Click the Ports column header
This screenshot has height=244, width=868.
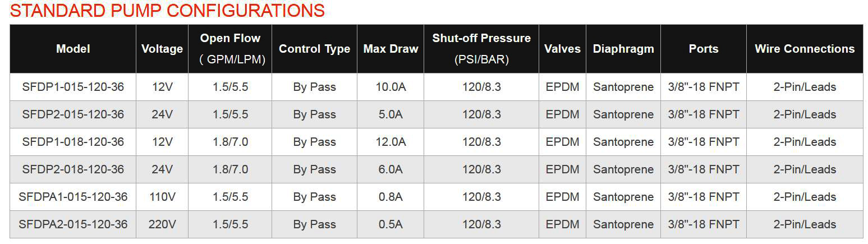(x=704, y=49)
